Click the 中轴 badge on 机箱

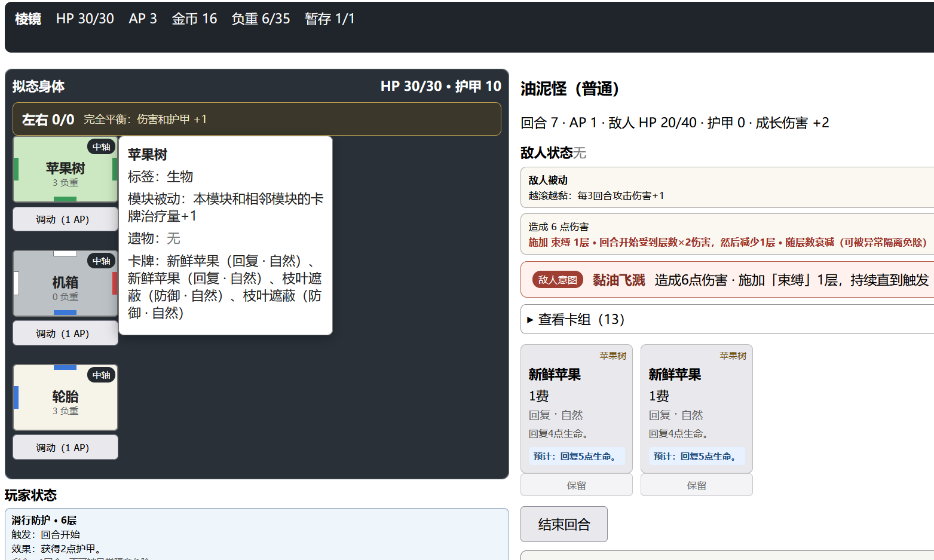pyautogui.click(x=102, y=261)
